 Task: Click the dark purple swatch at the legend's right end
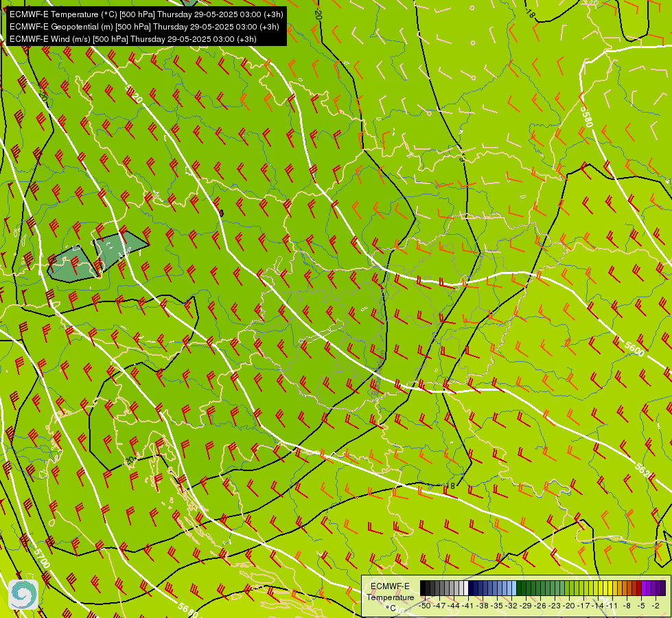point(663,588)
